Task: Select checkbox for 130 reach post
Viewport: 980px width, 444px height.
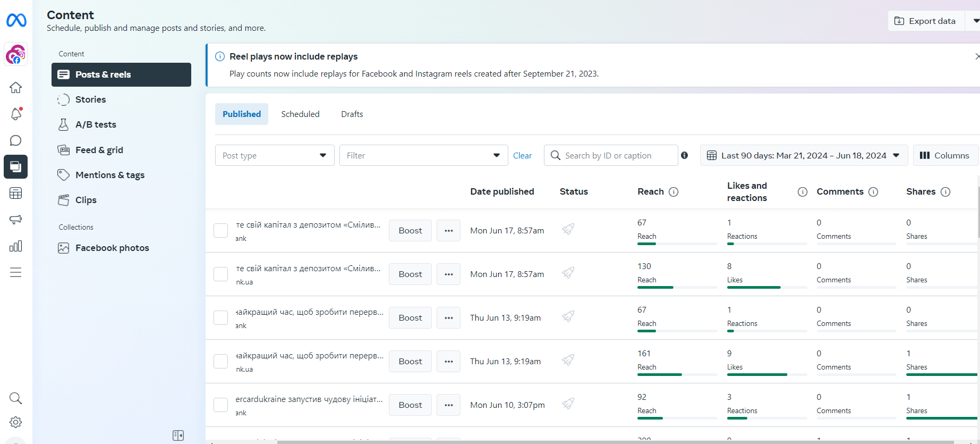Action: click(x=221, y=274)
